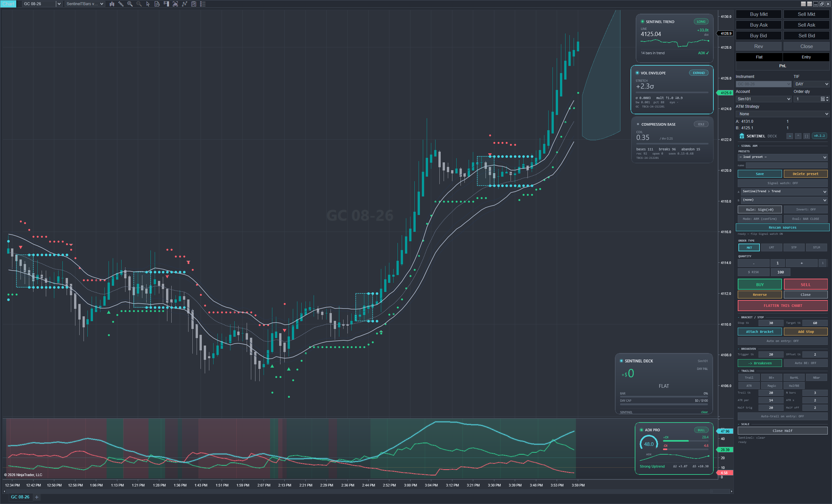Click the tilde button in Sentinel Deck header
The width and height of the screenshot is (832, 504).
click(x=790, y=136)
